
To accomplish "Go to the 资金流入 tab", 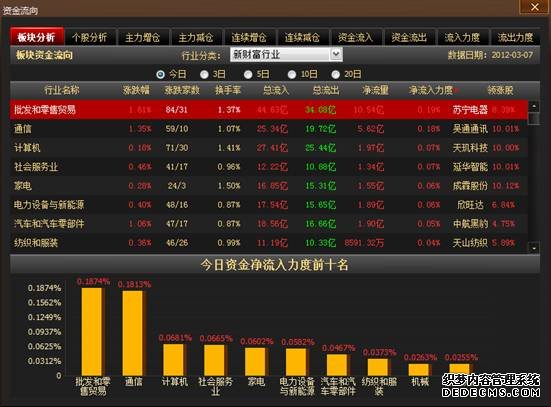I will [355, 37].
